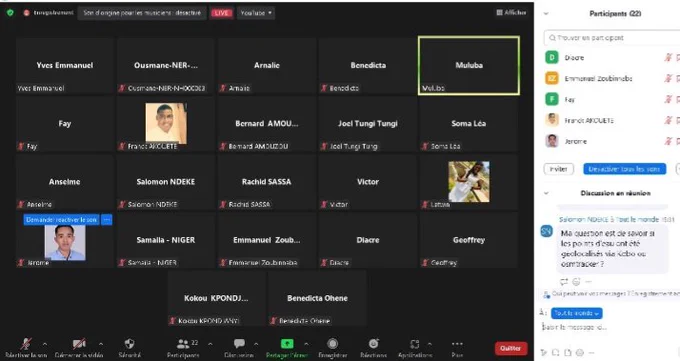The width and height of the screenshot is (680, 361).
Task: Click the emoji icon below chat input
Action: click(x=580, y=353)
